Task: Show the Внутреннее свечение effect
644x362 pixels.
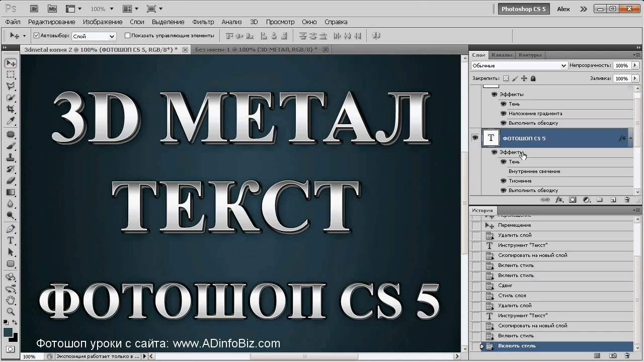Action: click(503, 171)
